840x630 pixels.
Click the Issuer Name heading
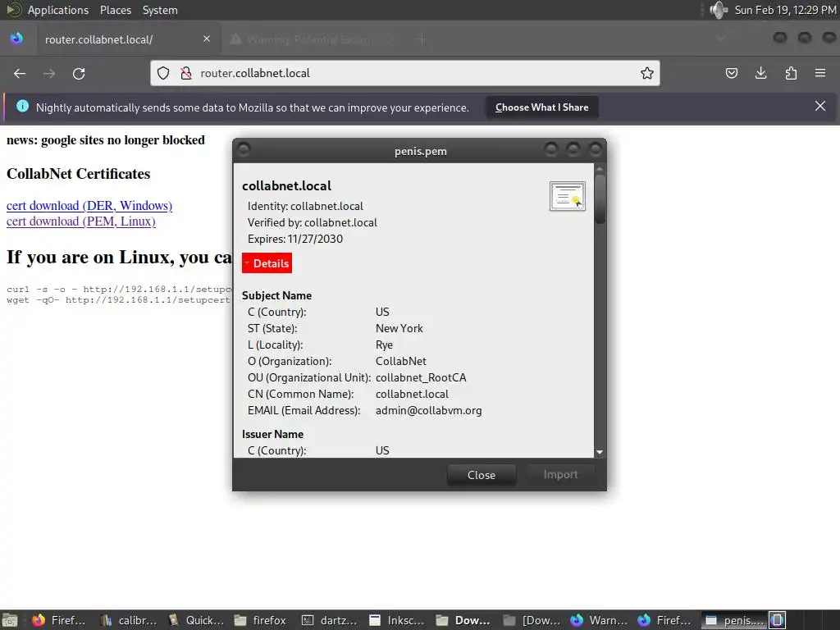pyautogui.click(x=272, y=435)
